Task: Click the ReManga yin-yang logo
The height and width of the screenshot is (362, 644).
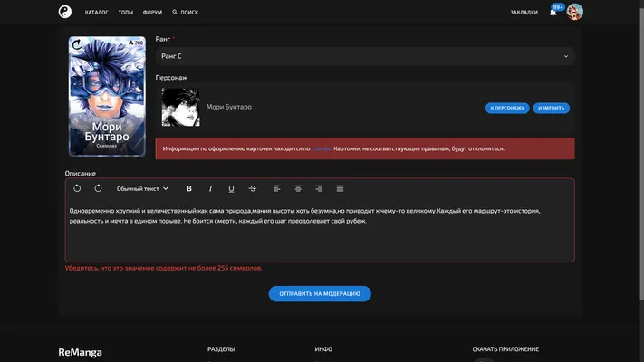Action: [65, 12]
